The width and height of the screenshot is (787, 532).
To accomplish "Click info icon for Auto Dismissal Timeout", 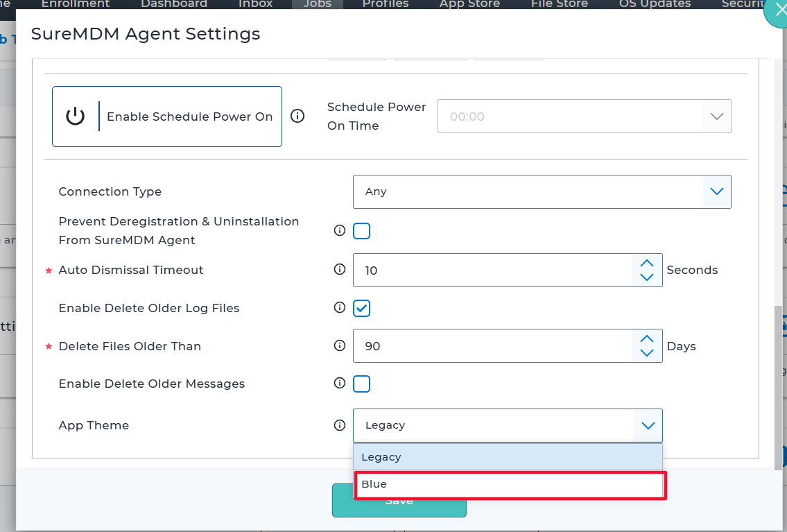I will (340, 270).
